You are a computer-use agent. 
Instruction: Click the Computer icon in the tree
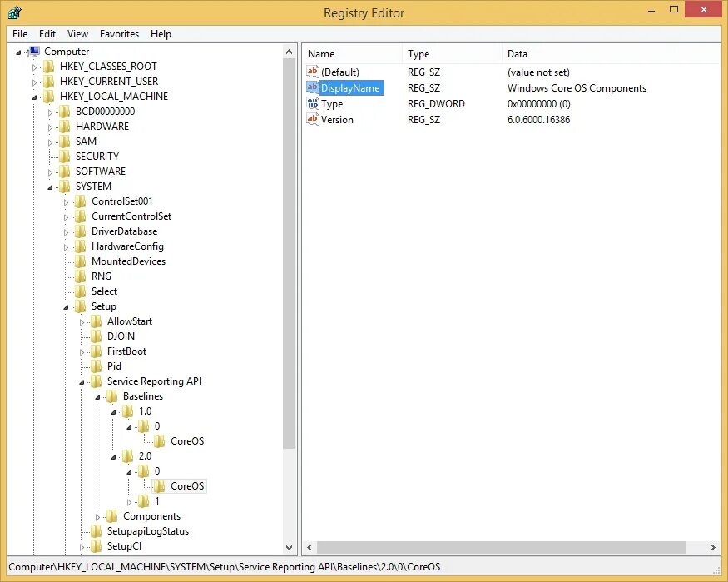[x=33, y=52]
